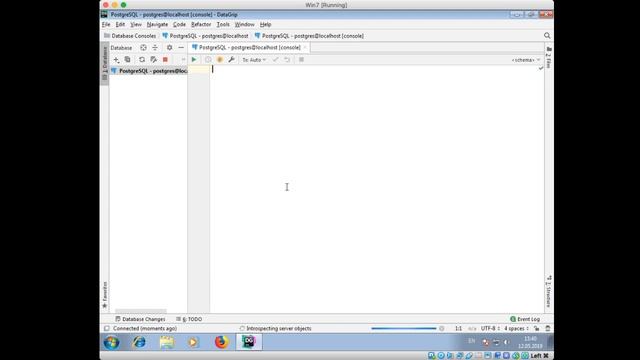640x360 pixels.
Task: Click the introspection progress bar
Action: coord(404,329)
